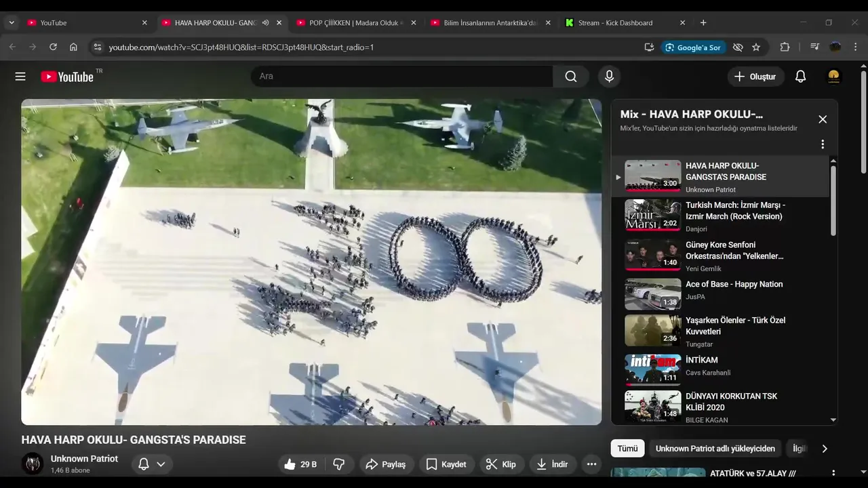The width and height of the screenshot is (868, 488).
Task: Select Unknown Patriot adlı yükleyiciden chip
Action: (x=715, y=449)
